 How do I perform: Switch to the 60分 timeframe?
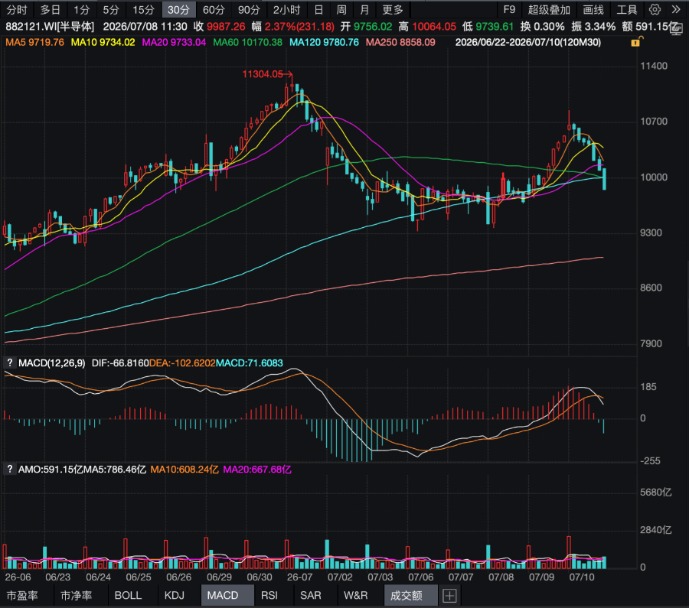(x=214, y=10)
